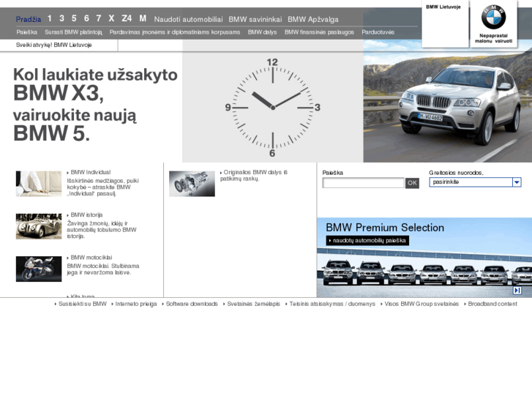The image size is (532, 399).
Task: Click Surasti BMW platintoją link
Action: point(73,32)
